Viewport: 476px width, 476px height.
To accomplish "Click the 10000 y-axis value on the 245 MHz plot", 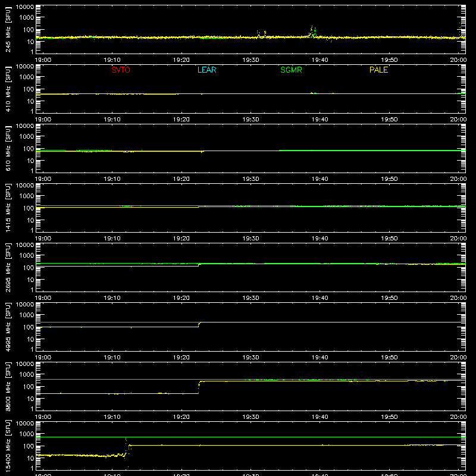I will coord(25,7).
